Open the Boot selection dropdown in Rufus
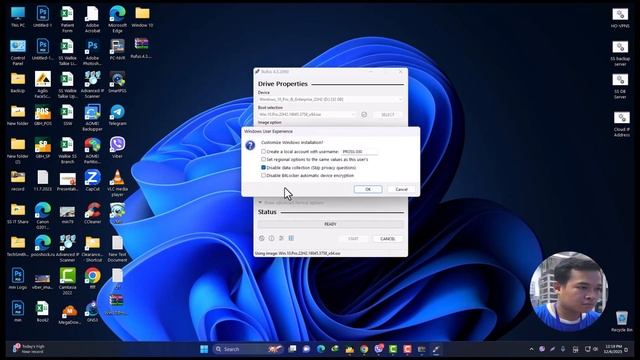640x360 pixels. tap(307, 115)
